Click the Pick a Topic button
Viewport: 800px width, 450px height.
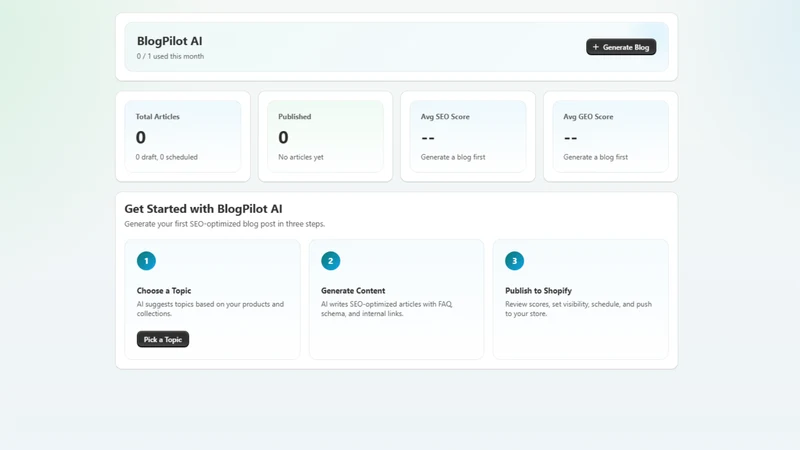click(163, 339)
